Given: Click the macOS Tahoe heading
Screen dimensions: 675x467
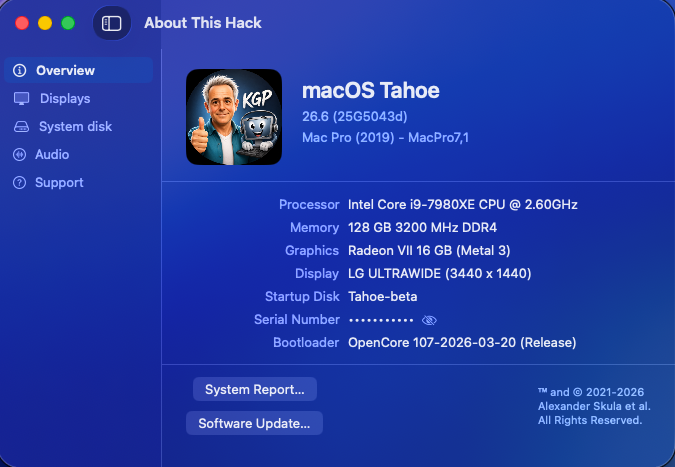Looking at the screenshot, I should point(371,91).
